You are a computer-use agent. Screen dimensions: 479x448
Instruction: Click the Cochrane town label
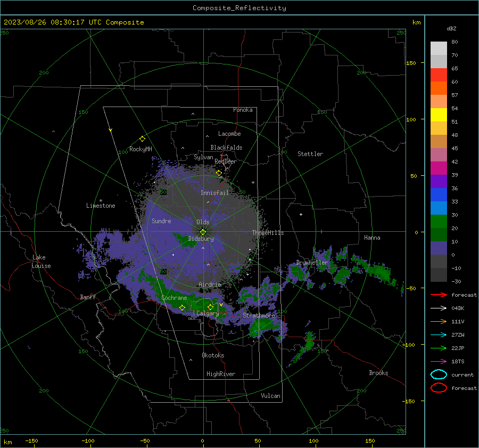(x=174, y=298)
